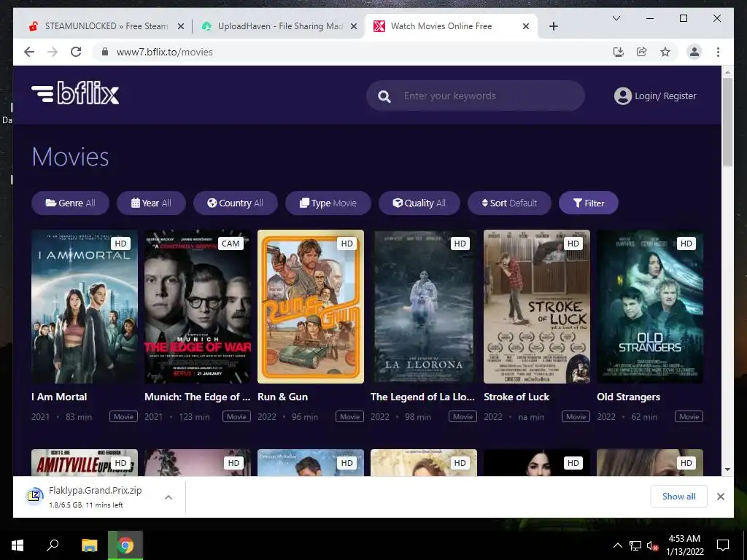The width and height of the screenshot is (747, 560).
Task: Reload the page with the refresh icon
Action: [x=76, y=52]
